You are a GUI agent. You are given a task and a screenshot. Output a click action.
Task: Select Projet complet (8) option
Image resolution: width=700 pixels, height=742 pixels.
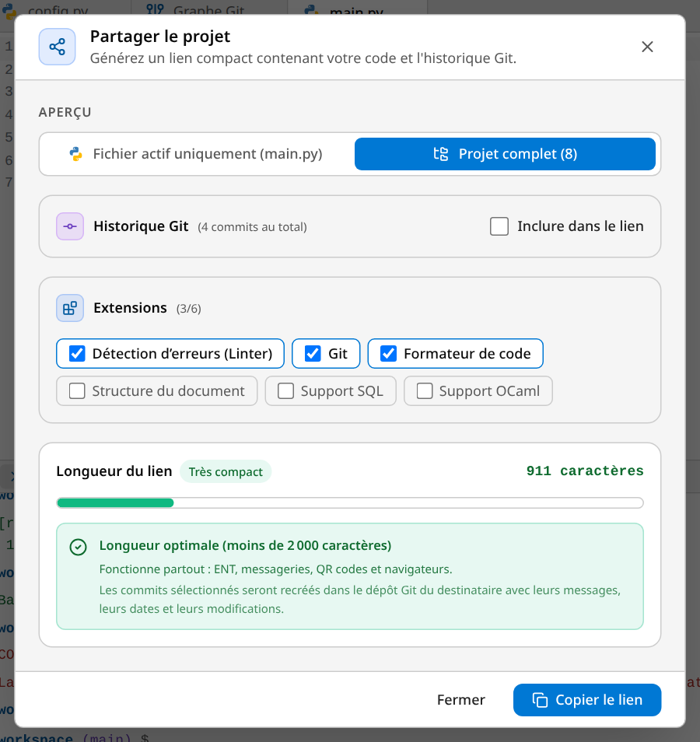[x=505, y=154]
